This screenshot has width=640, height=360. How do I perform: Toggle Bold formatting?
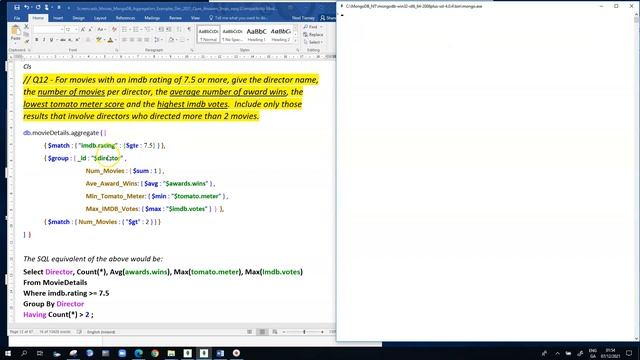[37, 40]
